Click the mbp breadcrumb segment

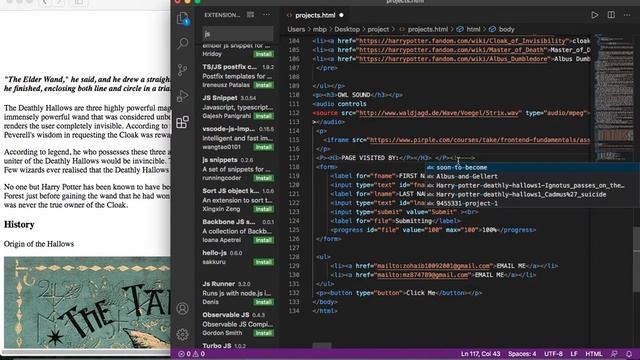pos(320,29)
